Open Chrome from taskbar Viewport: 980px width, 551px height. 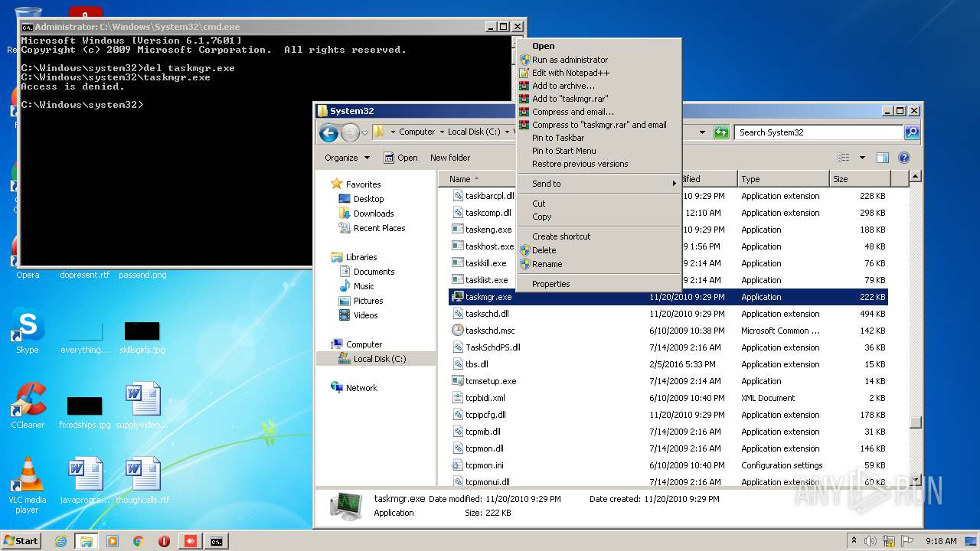[138, 541]
